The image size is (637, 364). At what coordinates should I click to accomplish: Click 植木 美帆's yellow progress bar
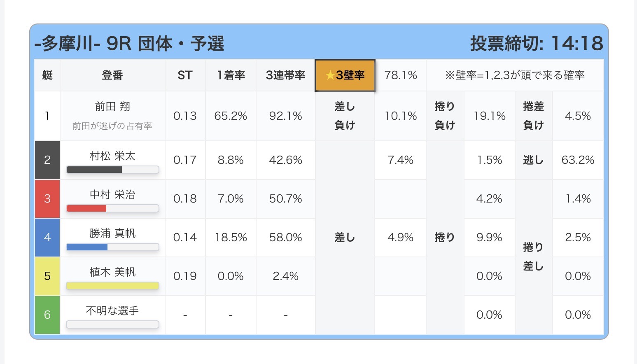click(112, 286)
